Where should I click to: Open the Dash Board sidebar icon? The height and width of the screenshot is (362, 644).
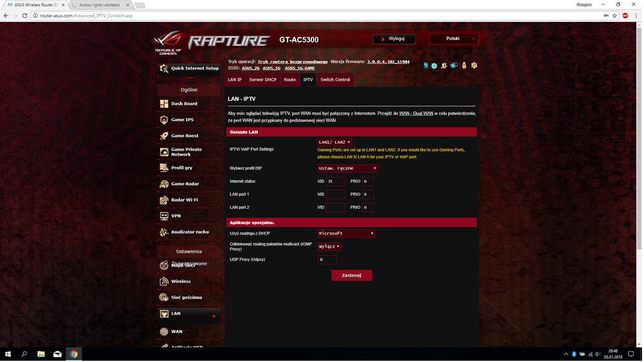click(x=164, y=104)
